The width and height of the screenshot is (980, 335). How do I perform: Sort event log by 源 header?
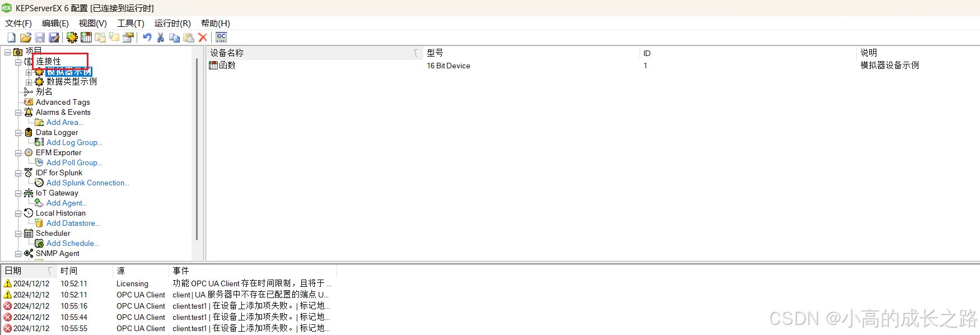pyautogui.click(x=141, y=271)
